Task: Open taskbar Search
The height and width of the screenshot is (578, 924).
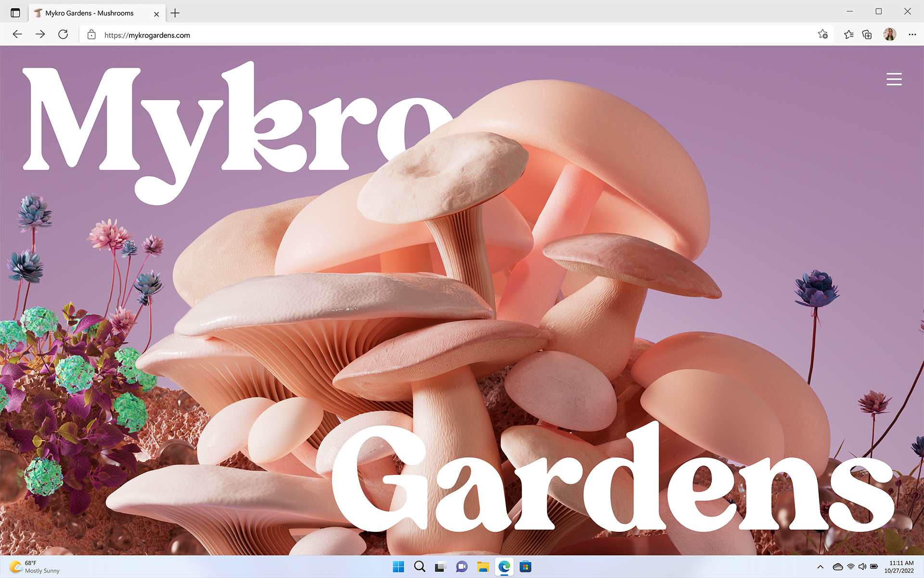Action: [420, 567]
